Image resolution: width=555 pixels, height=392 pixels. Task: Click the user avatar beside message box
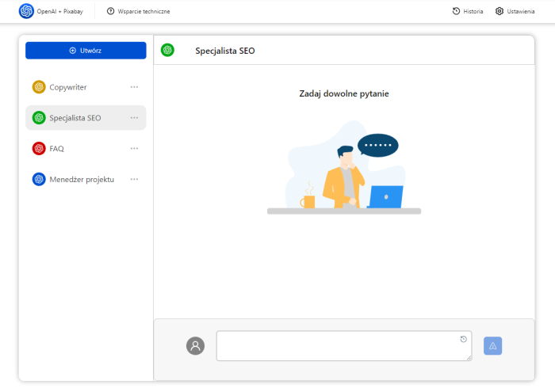195,346
